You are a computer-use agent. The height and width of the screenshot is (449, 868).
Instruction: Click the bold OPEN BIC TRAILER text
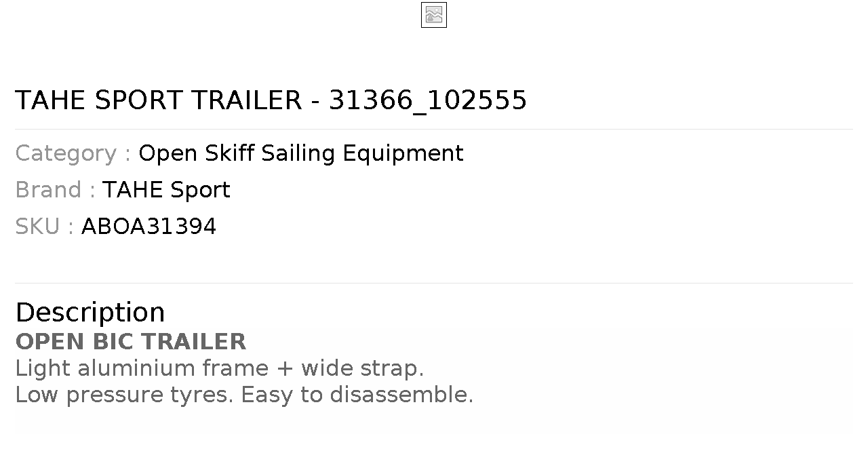click(131, 342)
